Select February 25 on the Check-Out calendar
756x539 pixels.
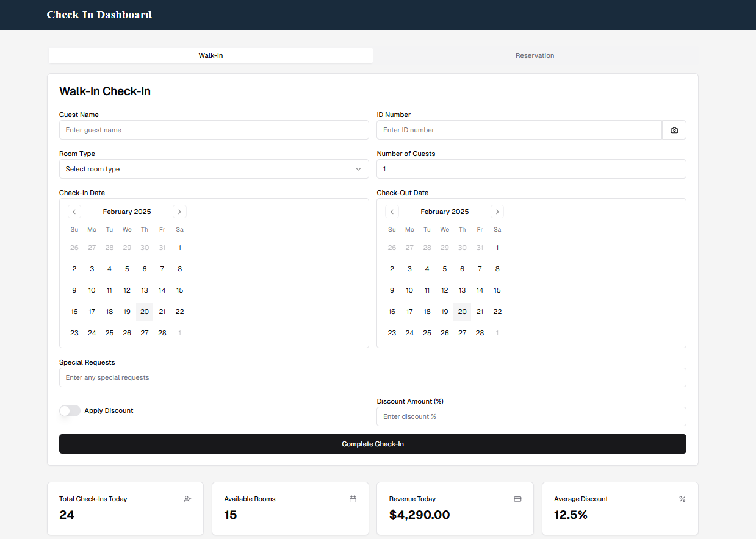(427, 333)
